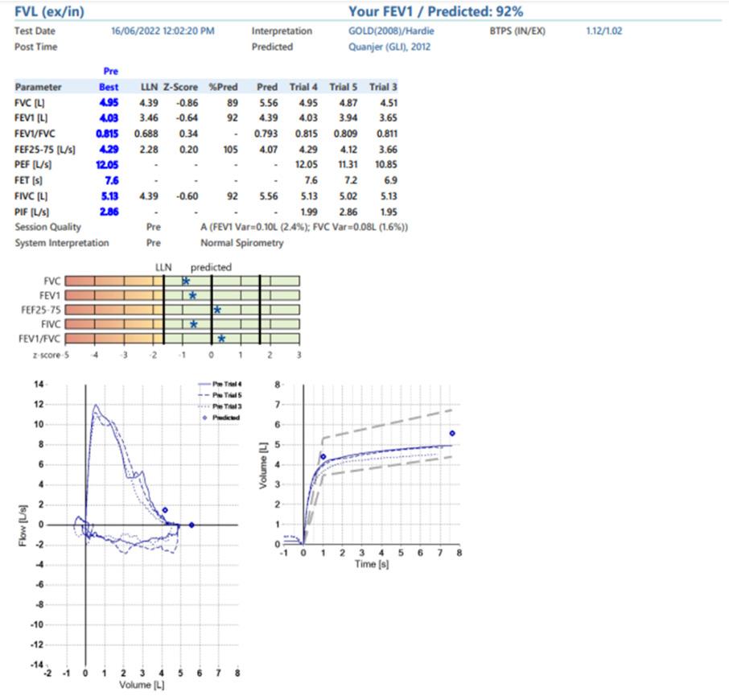Click predicted FEV1 circle on volume-time chart
The width and height of the screenshot is (729, 700).
[323, 457]
